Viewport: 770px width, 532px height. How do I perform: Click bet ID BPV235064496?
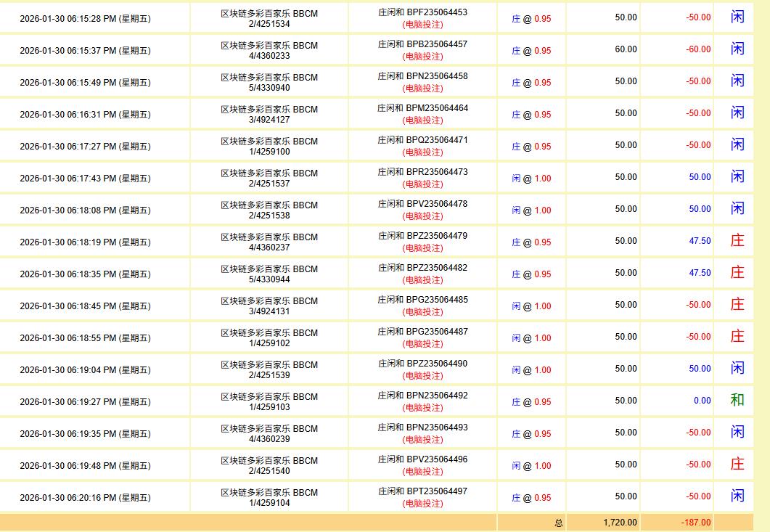tap(437, 459)
